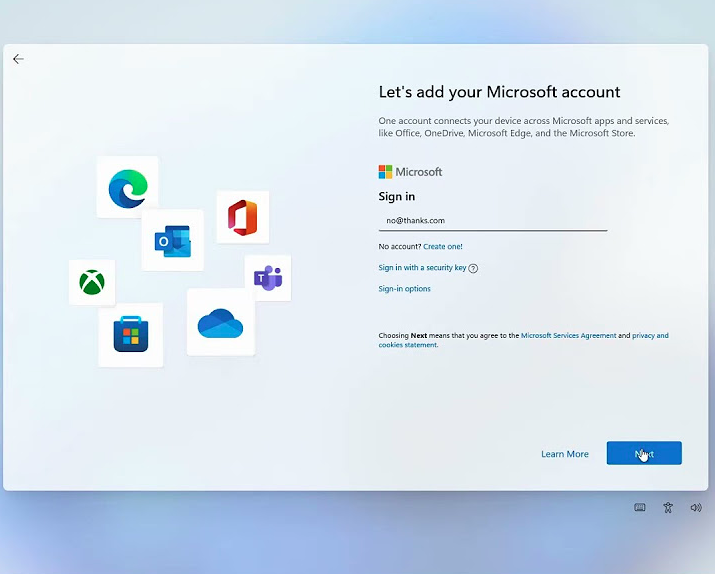Click the Create one! link
Image resolution: width=715 pixels, height=574 pixels.
443,247
